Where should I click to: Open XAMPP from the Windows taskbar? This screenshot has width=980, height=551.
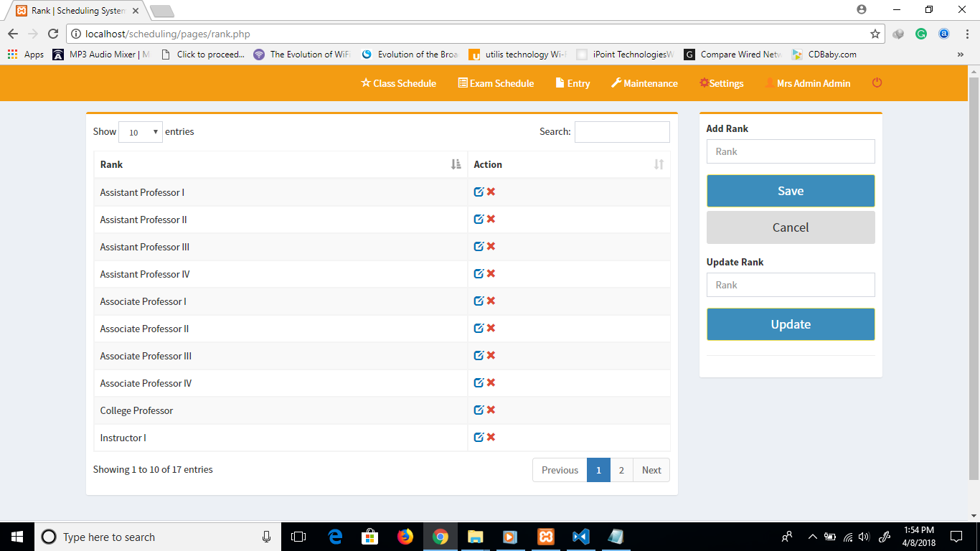tap(546, 537)
